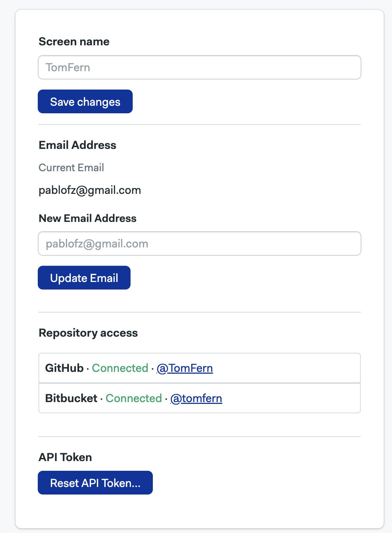Click the bold Bitbucket provider name
This screenshot has width=392, height=533.
click(71, 398)
